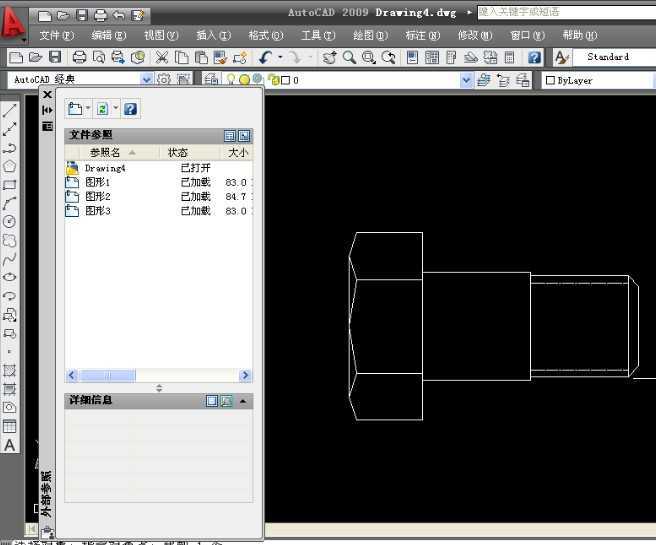
Task: Select the Polyline tool
Action: click(x=9, y=148)
